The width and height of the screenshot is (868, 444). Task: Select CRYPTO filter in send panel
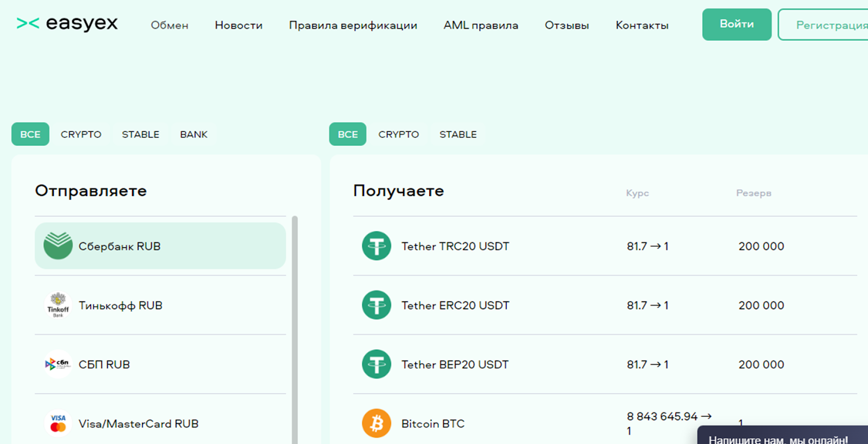(81, 134)
